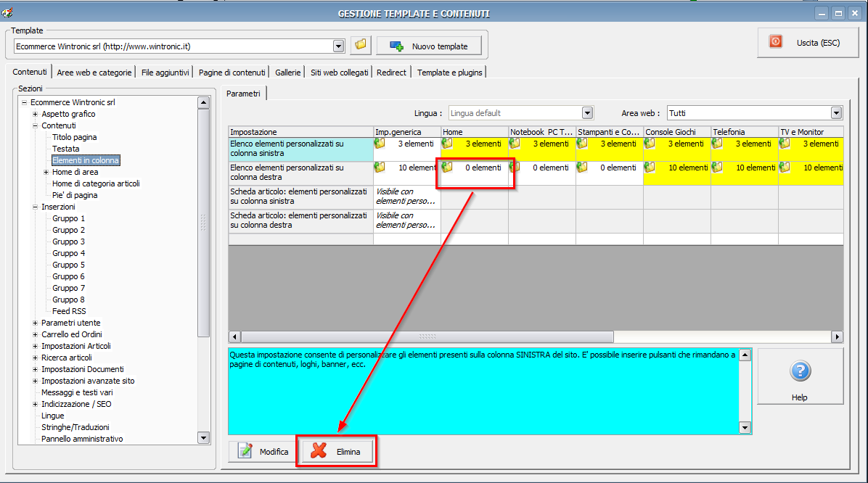Viewport: 868px width, 483px height.
Task: Click Imp.generica icon in colonna destra row
Action: tap(379, 167)
